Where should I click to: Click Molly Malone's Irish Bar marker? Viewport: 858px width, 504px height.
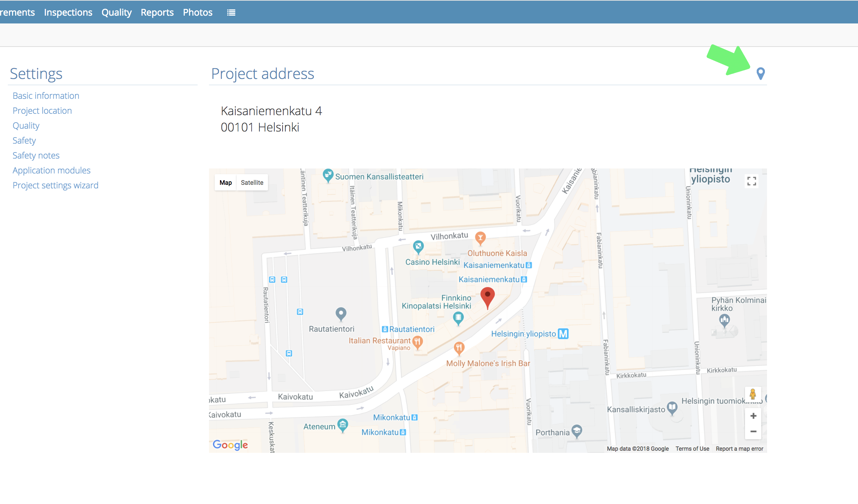[459, 349]
